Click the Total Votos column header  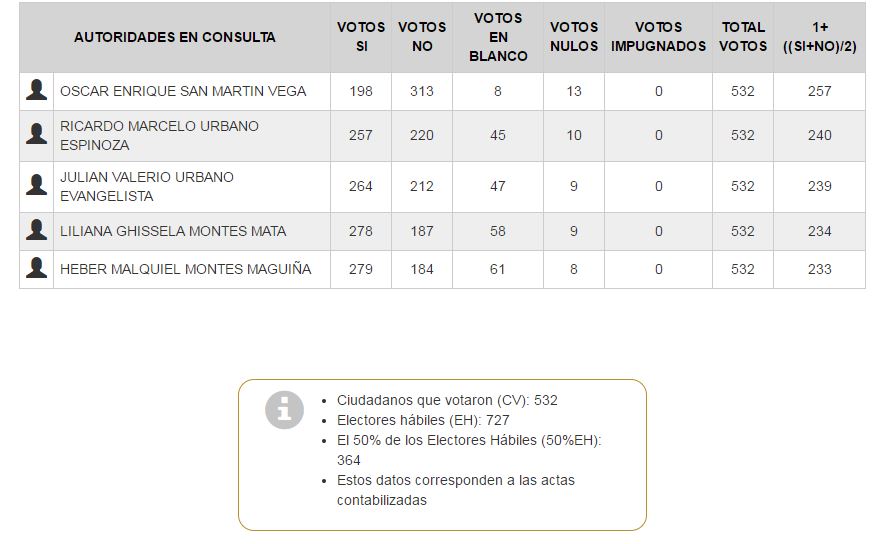(743, 37)
